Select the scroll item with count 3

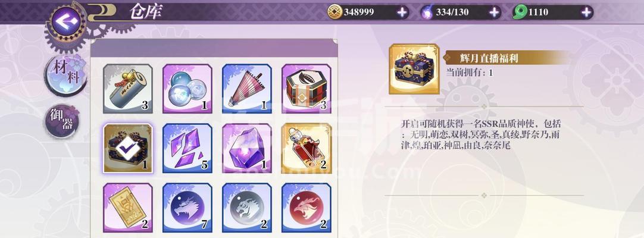click(x=128, y=89)
